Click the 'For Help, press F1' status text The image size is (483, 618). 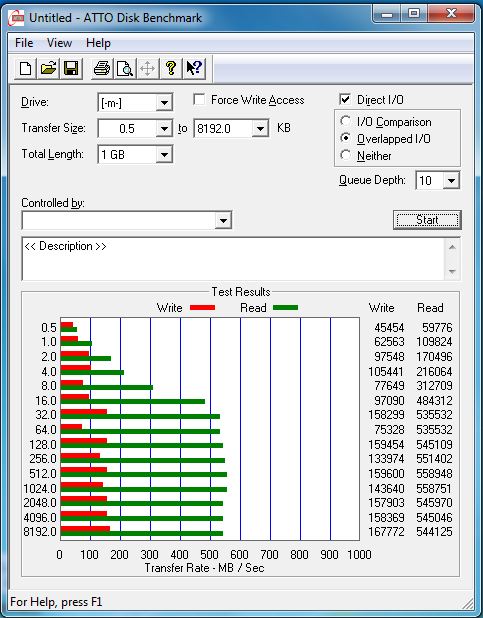pyautogui.click(x=56, y=602)
